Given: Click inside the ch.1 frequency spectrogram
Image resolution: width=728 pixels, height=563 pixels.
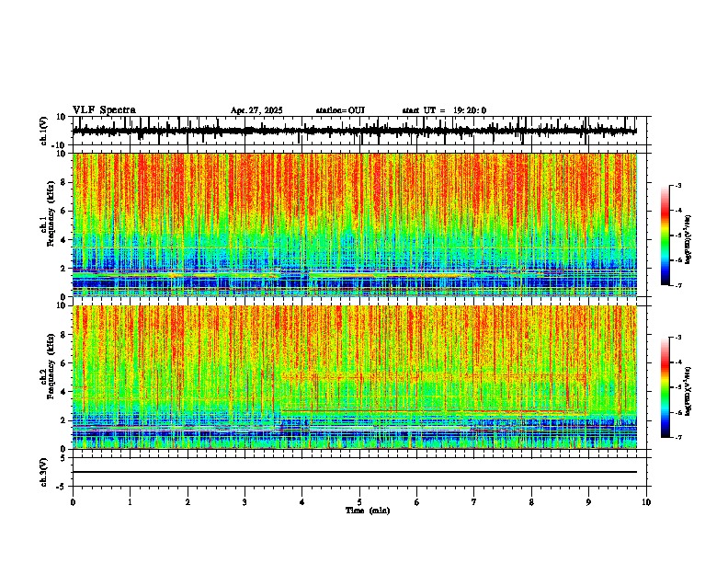Looking at the screenshot, I should point(354,224).
